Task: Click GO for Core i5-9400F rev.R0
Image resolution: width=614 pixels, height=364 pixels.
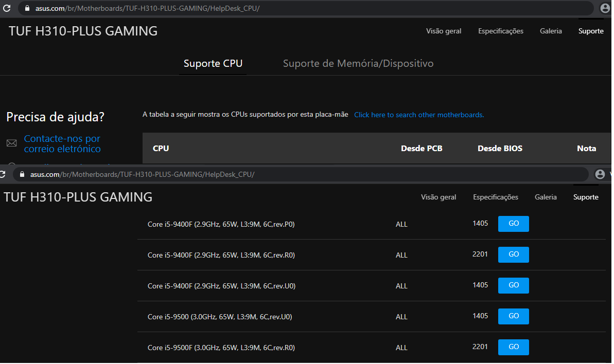Action: (x=513, y=254)
